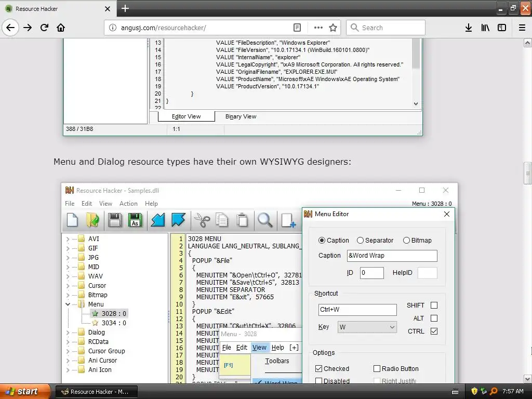Toggle the ALT checkbox
Viewport: 532px width, 399px height.
point(434,318)
